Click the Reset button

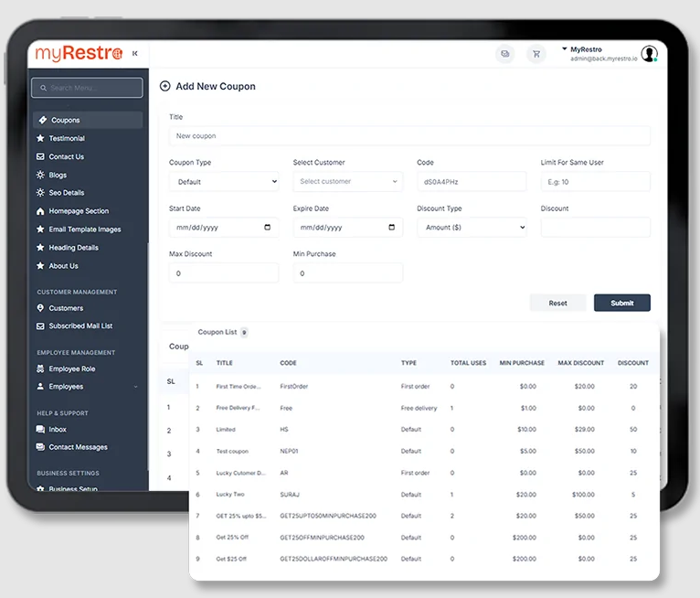point(557,303)
